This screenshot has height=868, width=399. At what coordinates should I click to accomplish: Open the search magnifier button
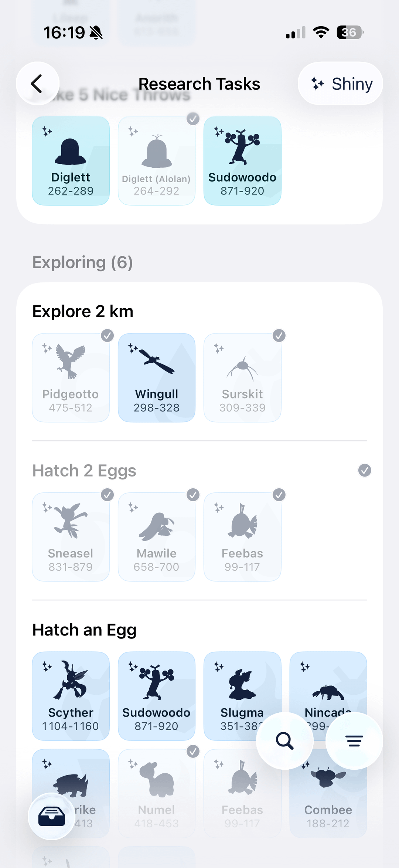[284, 741]
